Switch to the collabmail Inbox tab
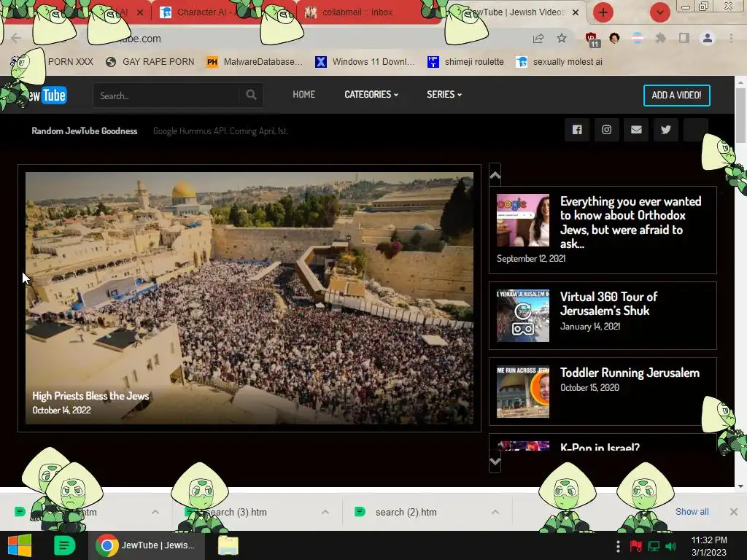Image resolution: width=747 pixels, height=560 pixels. (357, 12)
